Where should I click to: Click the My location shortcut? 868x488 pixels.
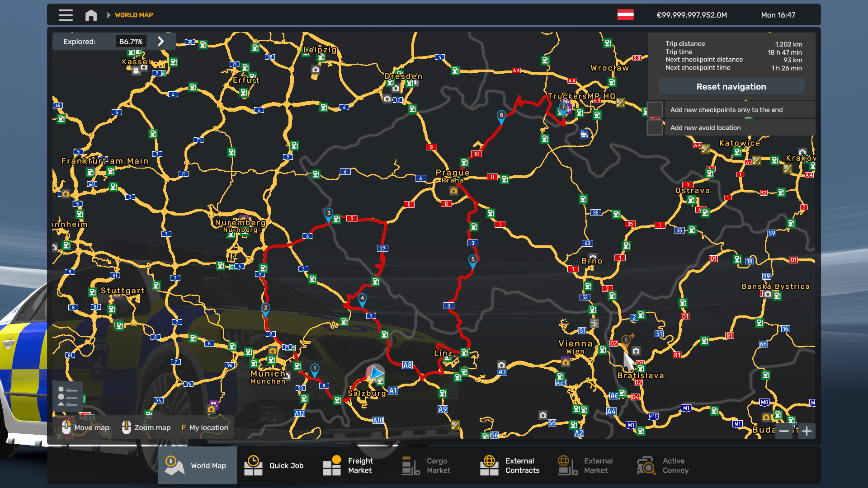tap(205, 427)
